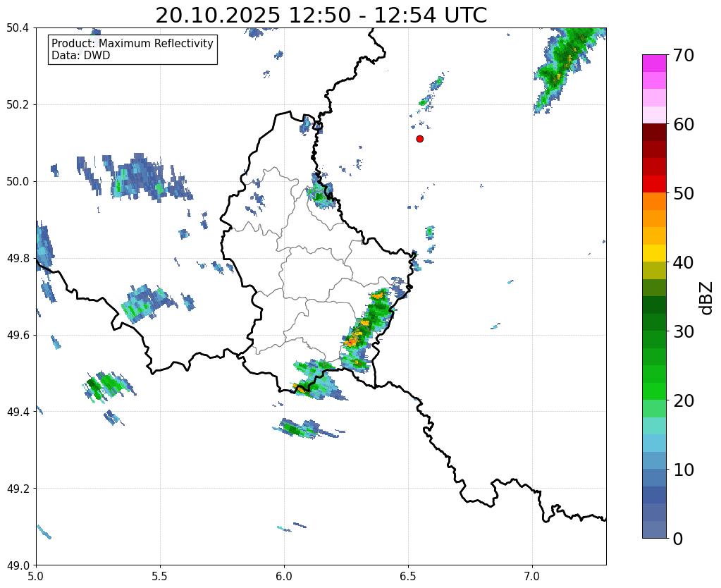Click latitude axis label 49.4

pyautogui.click(x=18, y=412)
